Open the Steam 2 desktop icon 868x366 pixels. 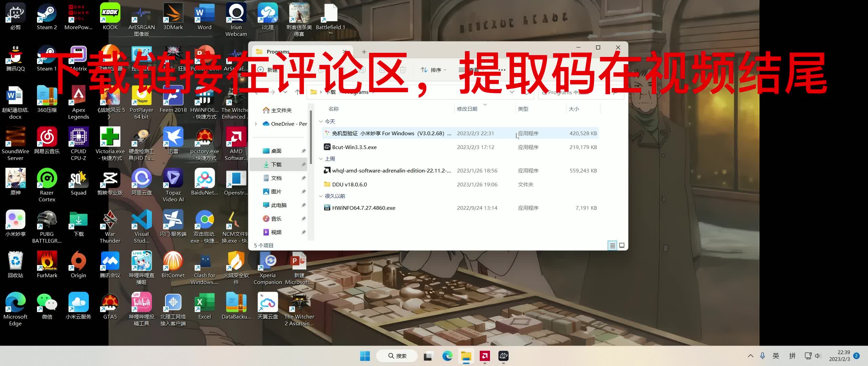(47, 16)
